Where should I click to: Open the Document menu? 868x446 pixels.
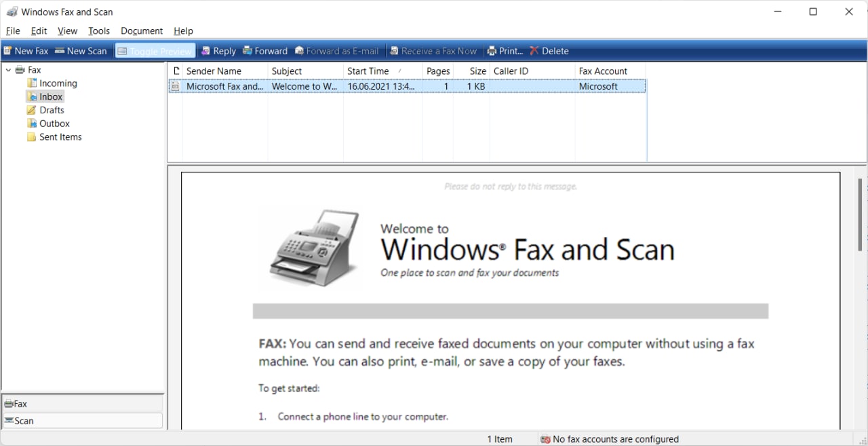coord(142,31)
